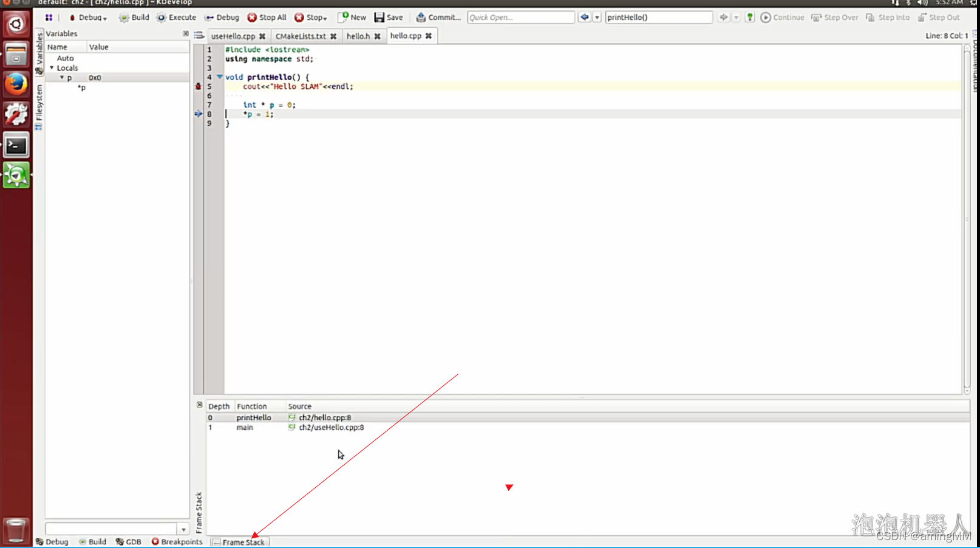Click the watch expression input field
The width and height of the screenshot is (980, 548).
(111, 529)
